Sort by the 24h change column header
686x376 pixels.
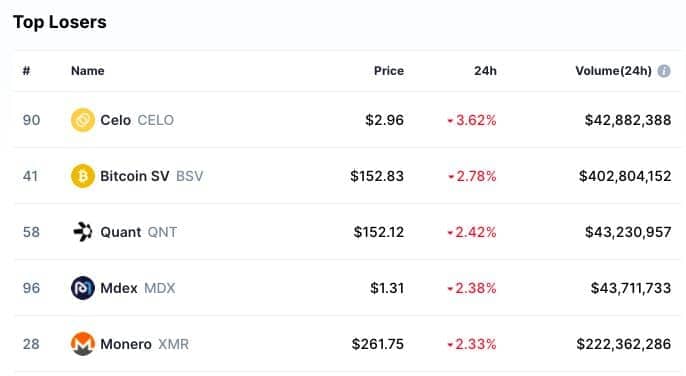click(x=485, y=71)
